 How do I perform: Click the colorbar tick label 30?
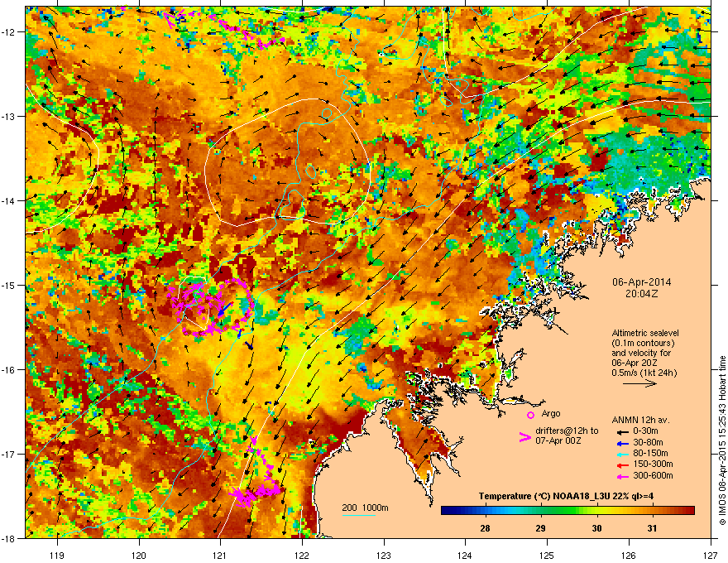tap(596, 528)
